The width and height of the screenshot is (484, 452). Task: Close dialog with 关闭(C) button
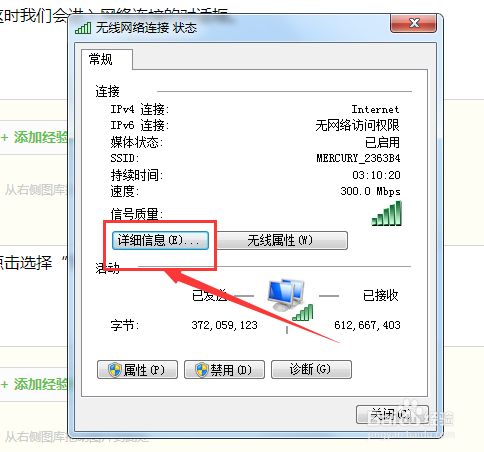pos(392,414)
